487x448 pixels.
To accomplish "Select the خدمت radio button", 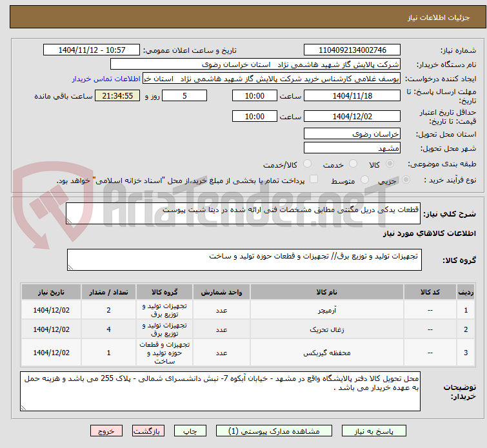I will [x=353, y=163].
